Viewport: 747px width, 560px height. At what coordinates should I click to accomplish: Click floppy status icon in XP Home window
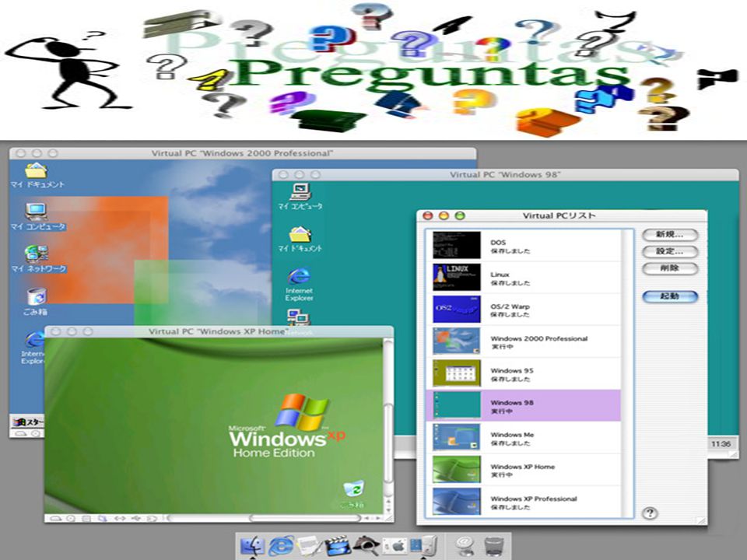click(86, 518)
